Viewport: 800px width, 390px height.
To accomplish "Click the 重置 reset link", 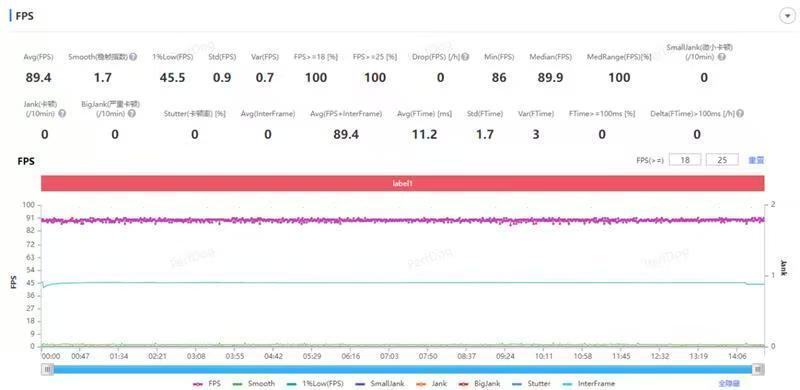I will 756,160.
